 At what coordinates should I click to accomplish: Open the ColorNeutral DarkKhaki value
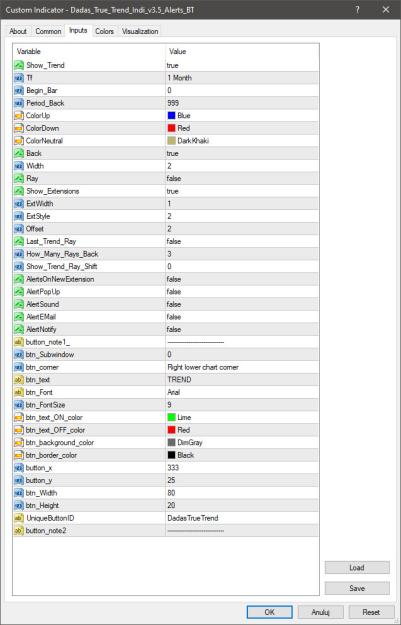click(x=242, y=141)
